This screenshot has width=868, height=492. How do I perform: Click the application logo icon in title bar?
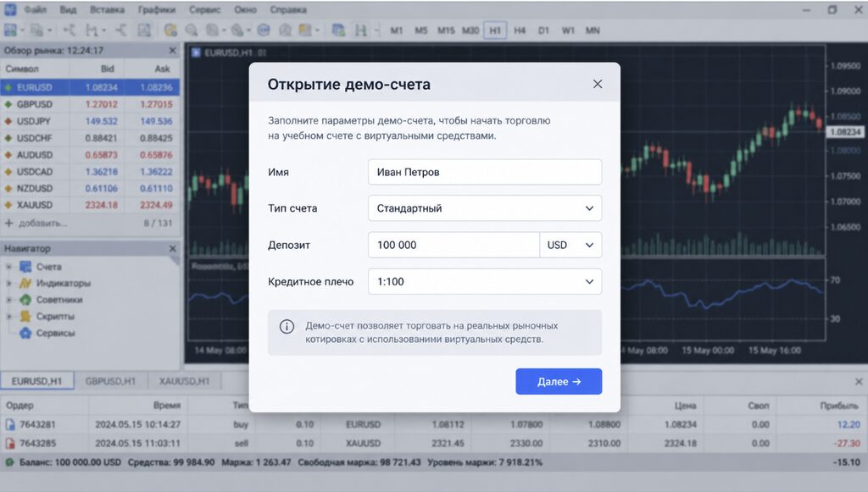pos(10,9)
